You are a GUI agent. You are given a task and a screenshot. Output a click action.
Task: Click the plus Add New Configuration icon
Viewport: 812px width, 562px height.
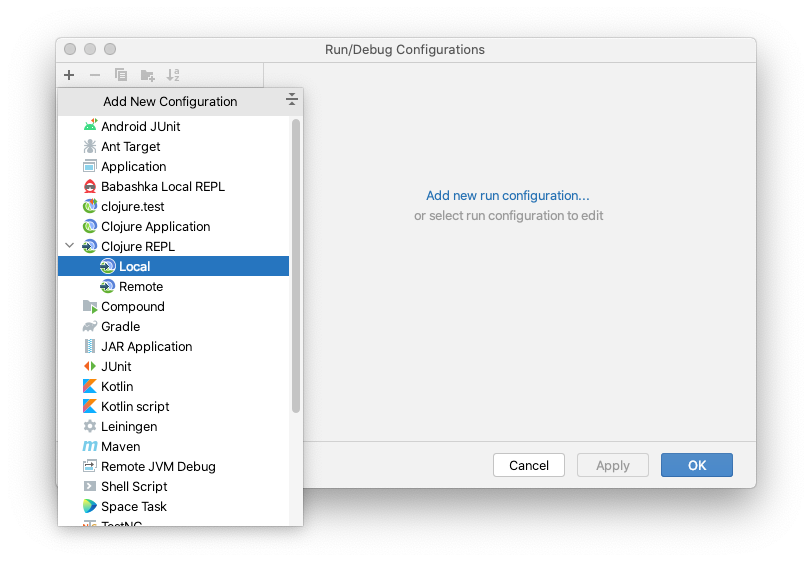69,75
